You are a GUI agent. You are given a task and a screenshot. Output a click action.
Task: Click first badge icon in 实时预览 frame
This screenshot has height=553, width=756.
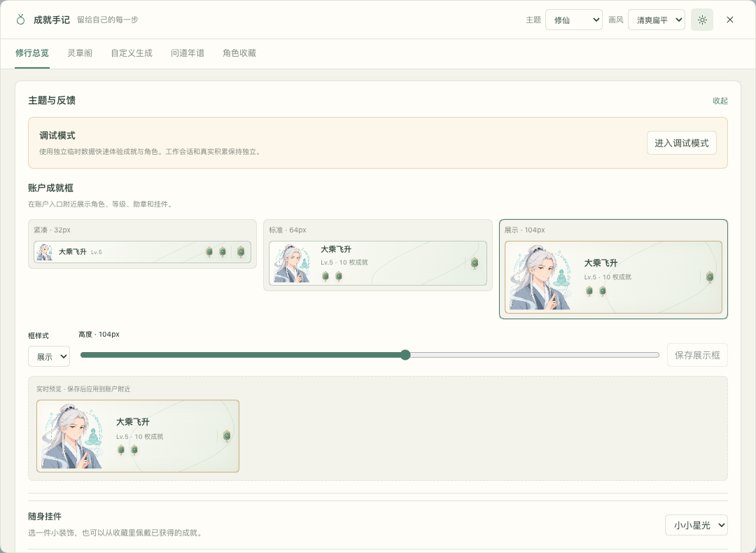coord(121,450)
